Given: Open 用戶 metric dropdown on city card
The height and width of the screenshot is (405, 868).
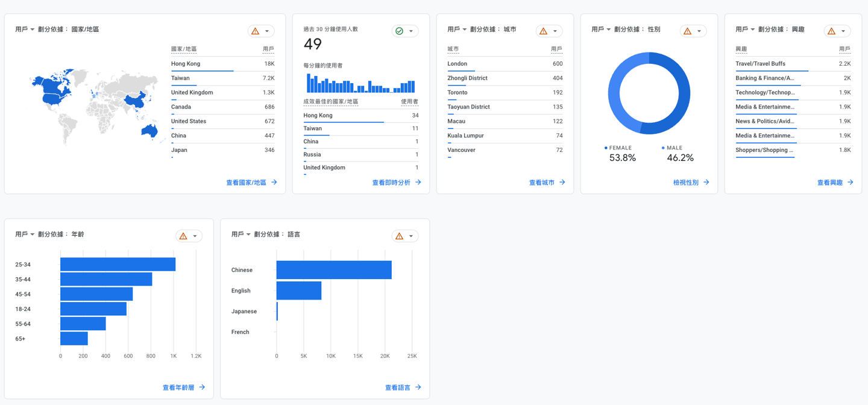Looking at the screenshot, I should [x=457, y=30].
